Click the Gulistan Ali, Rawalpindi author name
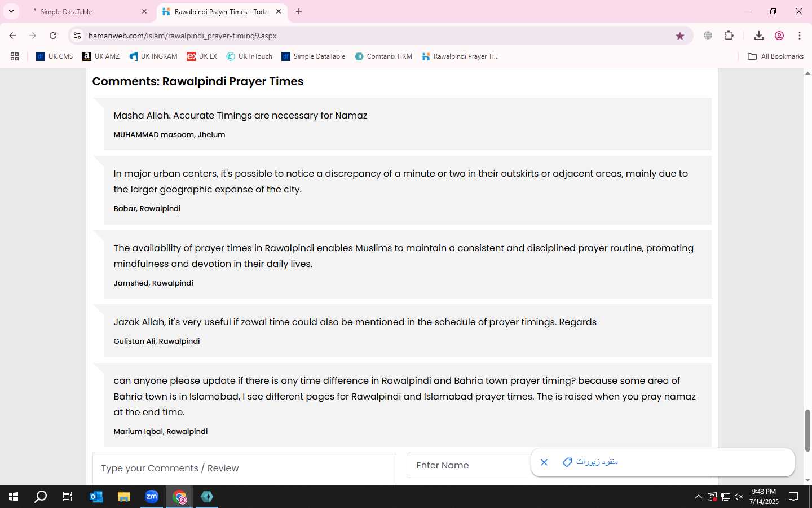 tap(157, 341)
